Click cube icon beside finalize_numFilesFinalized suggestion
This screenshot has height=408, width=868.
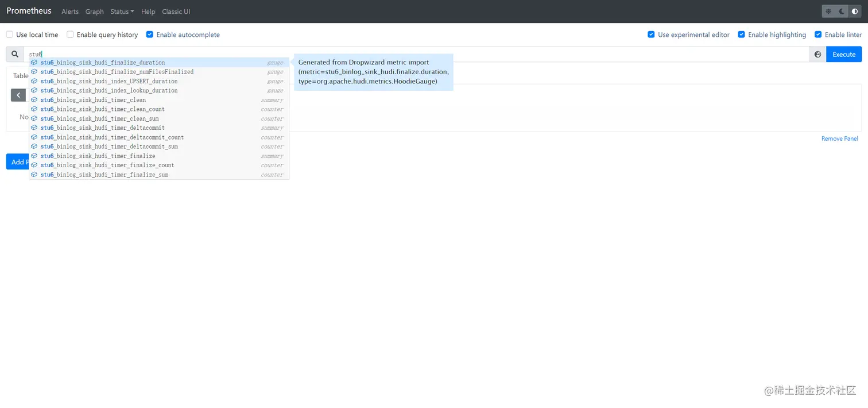[34, 72]
